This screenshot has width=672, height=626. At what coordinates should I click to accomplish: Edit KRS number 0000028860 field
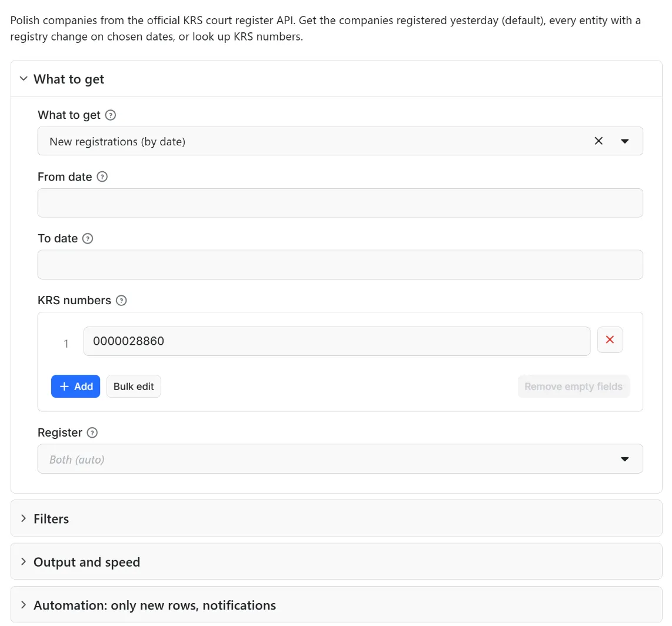(337, 341)
